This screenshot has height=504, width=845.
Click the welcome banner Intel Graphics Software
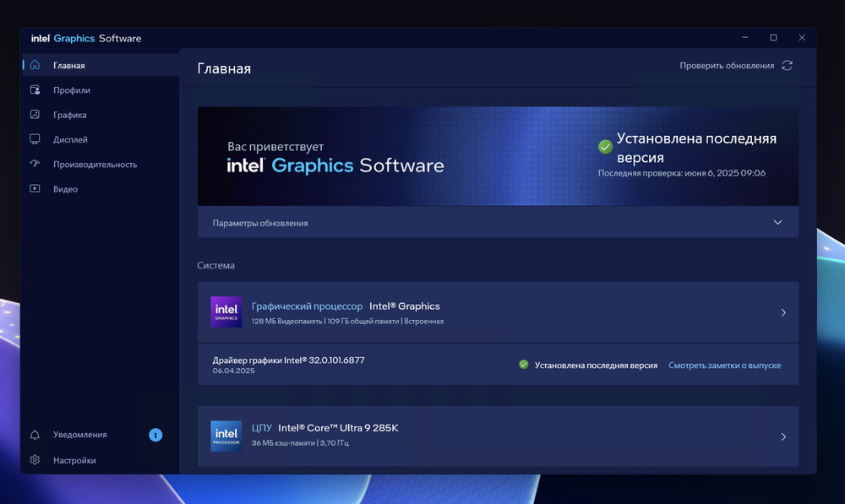(335, 165)
